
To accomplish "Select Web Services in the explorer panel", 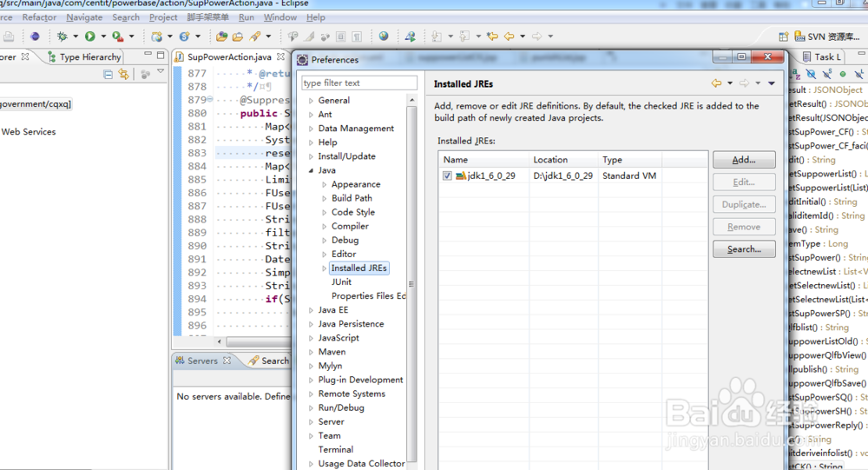I will (29, 132).
